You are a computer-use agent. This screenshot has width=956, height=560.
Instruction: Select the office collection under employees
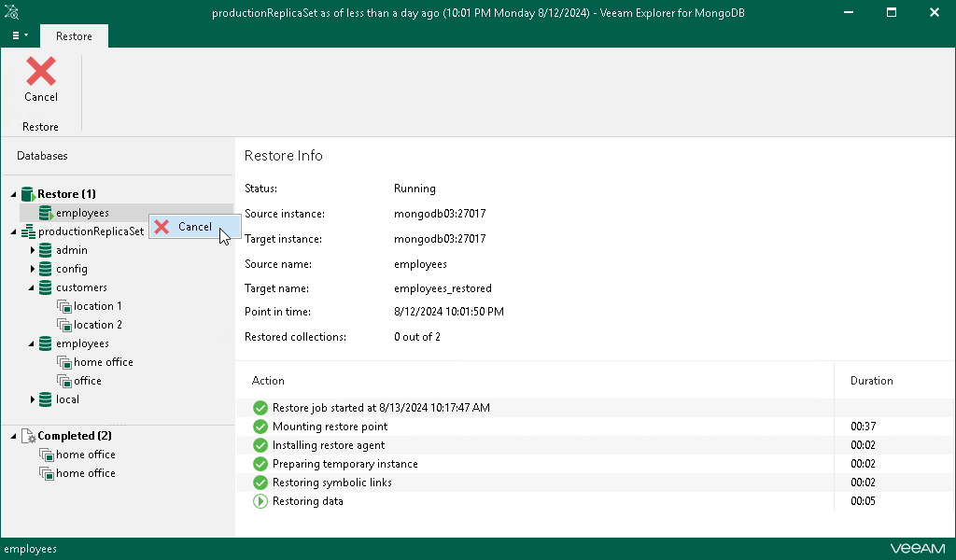tap(88, 381)
